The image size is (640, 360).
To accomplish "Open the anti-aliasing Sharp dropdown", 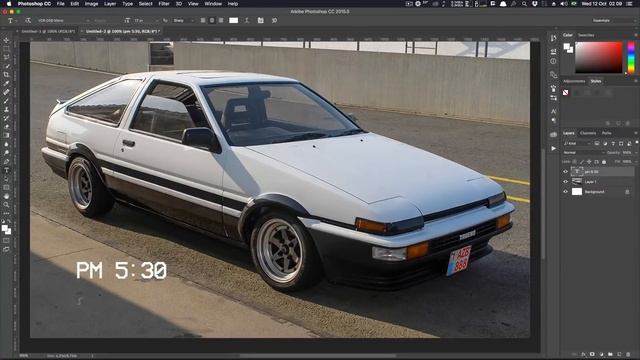I will 183,20.
